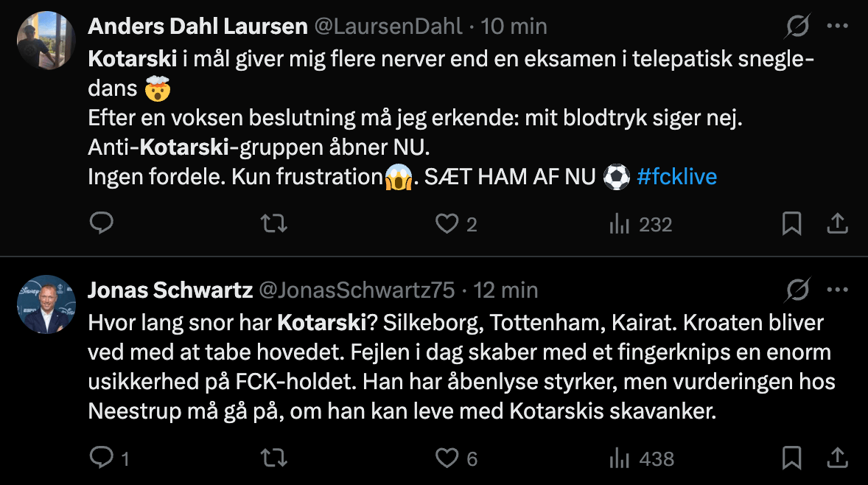This screenshot has height=485, width=868.
Task: View analytics showing 438 views
Action: pos(641,459)
